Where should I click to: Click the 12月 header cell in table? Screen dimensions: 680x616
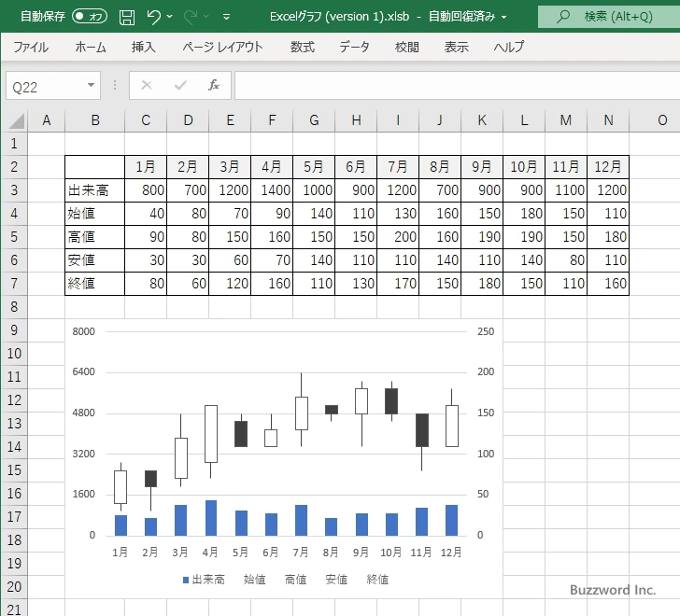(608, 167)
